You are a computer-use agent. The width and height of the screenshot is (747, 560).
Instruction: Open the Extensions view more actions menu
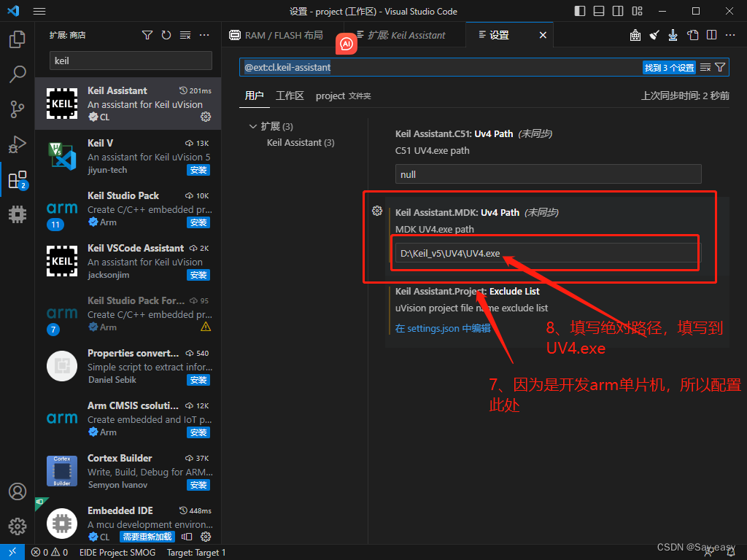(x=204, y=35)
